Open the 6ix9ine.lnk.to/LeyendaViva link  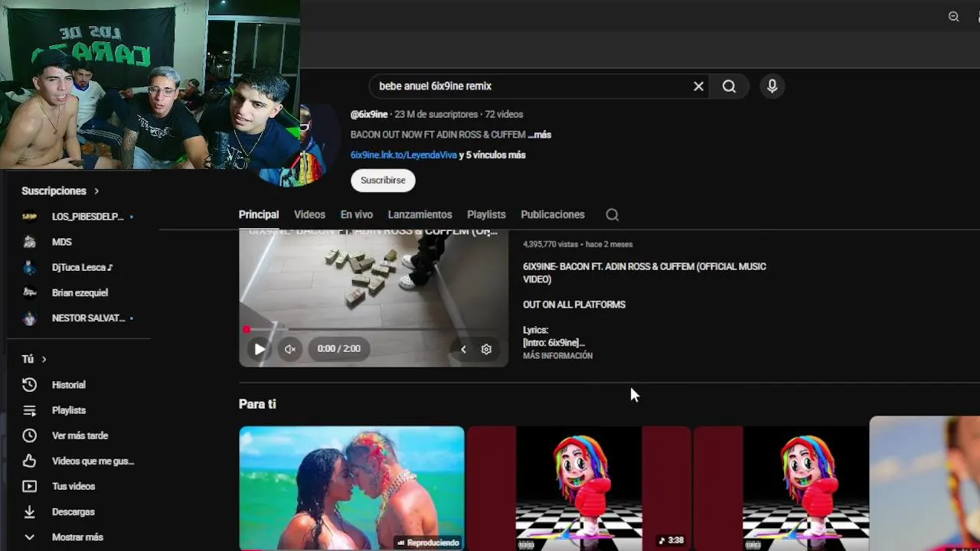coord(403,155)
